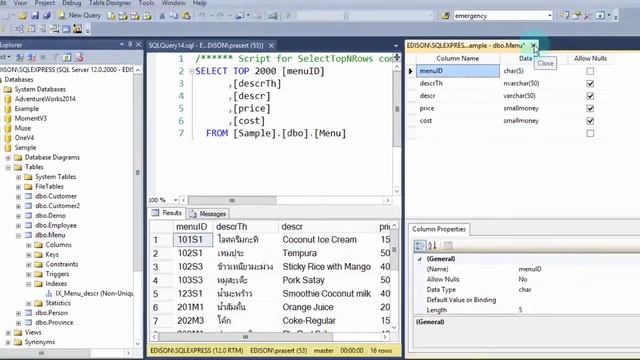
Task: Click the Length property value 5
Action: 520,310
